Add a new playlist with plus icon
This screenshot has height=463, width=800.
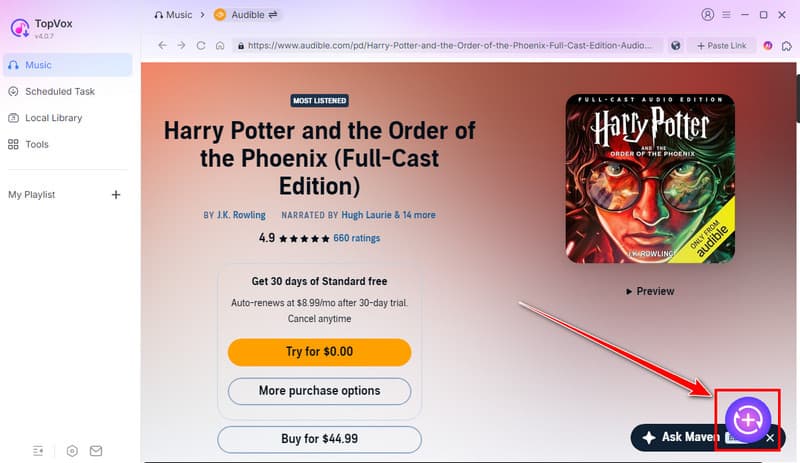point(116,194)
